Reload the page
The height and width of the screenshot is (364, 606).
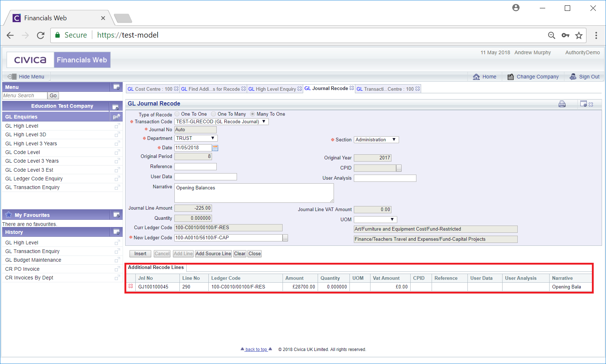(41, 35)
